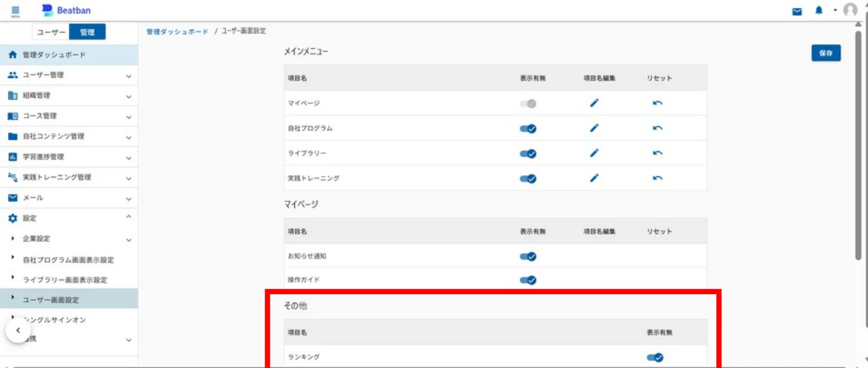Select ユーザー画面設定 in sidebar
Screen dimensions: 868x368
click(69, 299)
